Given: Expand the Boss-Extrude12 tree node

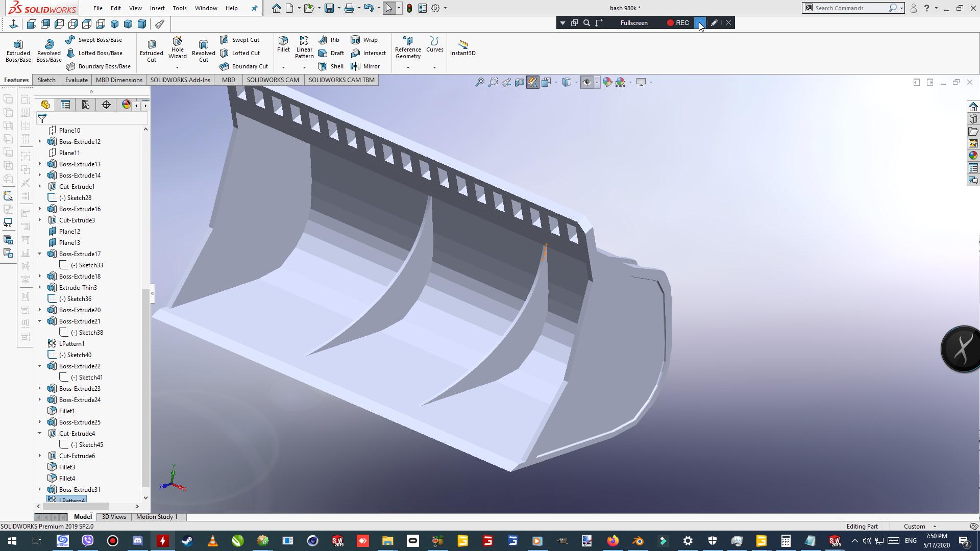Looking at the screenshot, I should click(x=40, y=141).
